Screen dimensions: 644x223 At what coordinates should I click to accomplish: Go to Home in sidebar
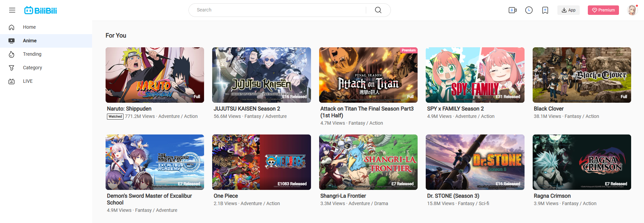tap(29, 27)
